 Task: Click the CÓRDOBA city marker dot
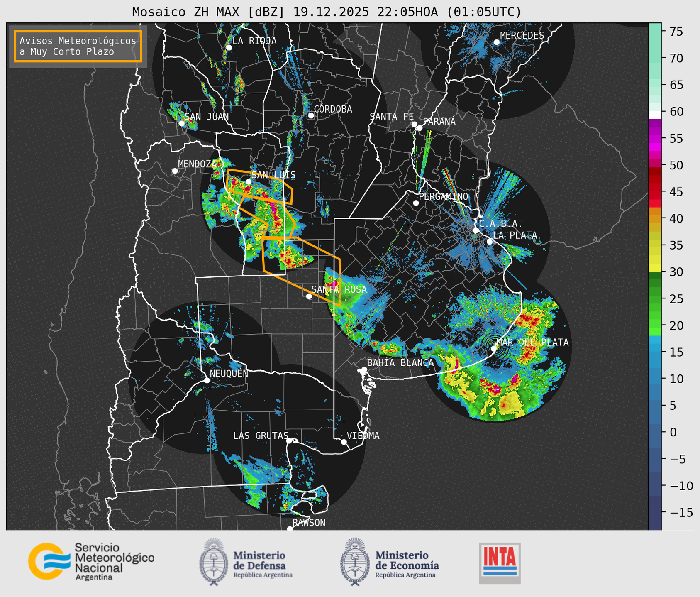pyautogui.click(x=311, y=115)
